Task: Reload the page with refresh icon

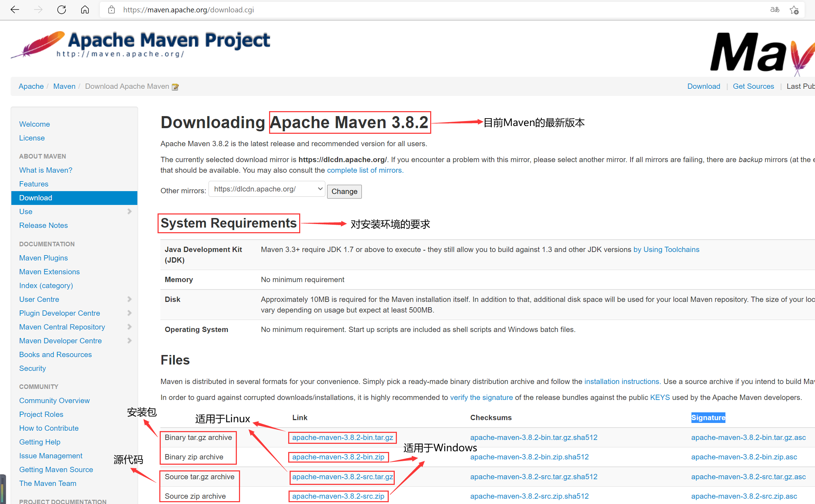Action: click(x=62, y=10)
